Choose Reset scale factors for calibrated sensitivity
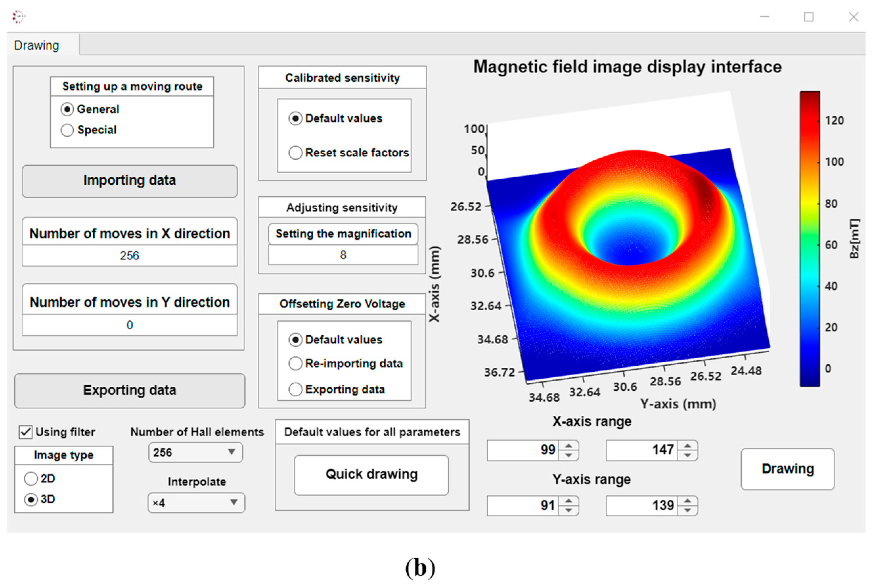This screenshot has height=588, width=874. pos(295,153)
